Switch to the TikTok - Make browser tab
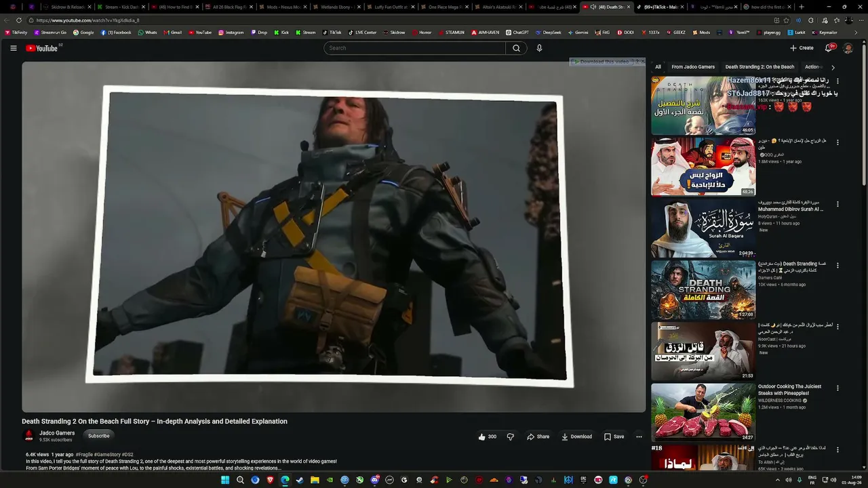868x488 pixels. pos(660,7)
